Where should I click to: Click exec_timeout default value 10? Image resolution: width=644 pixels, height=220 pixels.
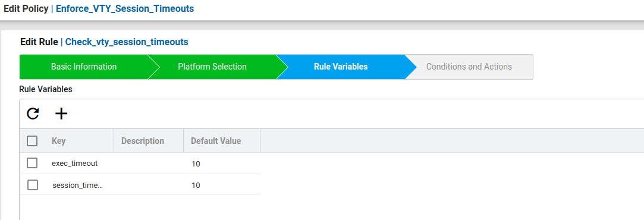[x=196, y=164]
